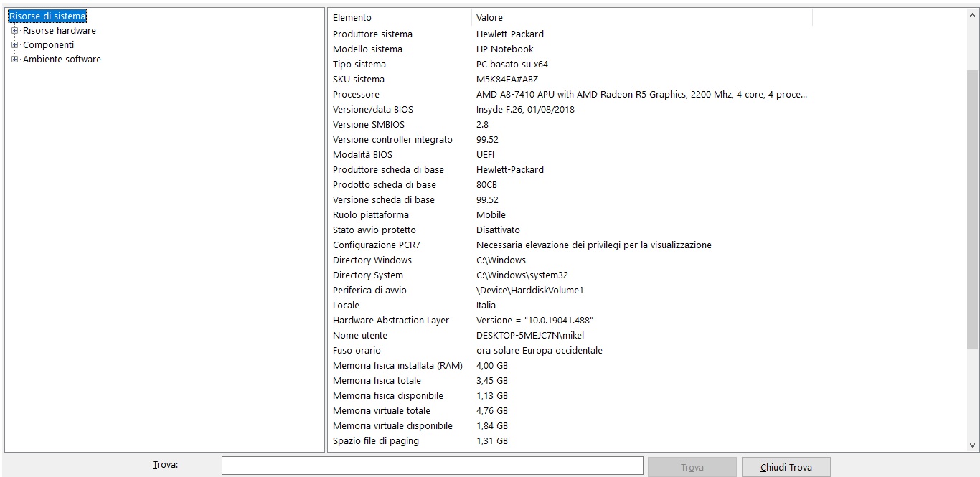Click the Italia locale value
The height and width of the screenshot is (477, 980).
pos(486,305)
